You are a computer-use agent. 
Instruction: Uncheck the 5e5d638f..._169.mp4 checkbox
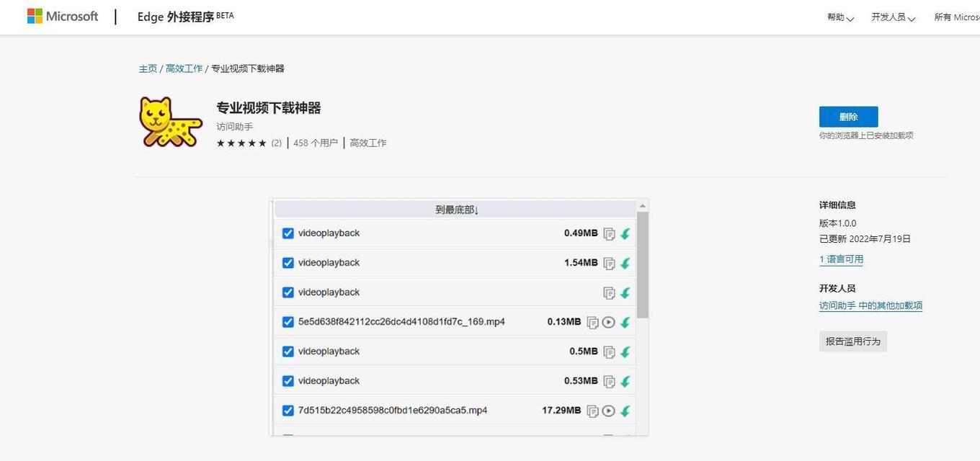coord(288,322)
